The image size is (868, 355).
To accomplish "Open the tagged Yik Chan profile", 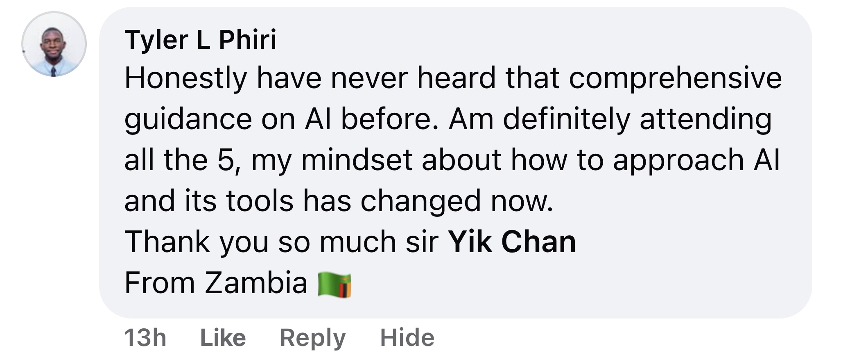I will click(512, 242).
